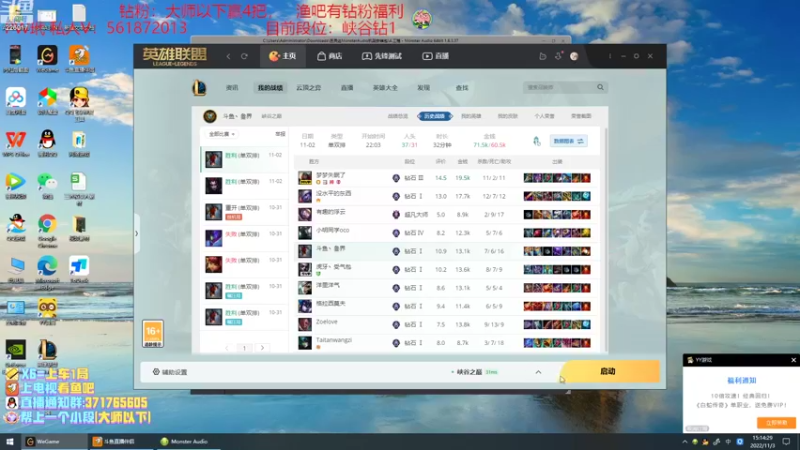Switch to the 个人荣誉 tab

(544, 116)
